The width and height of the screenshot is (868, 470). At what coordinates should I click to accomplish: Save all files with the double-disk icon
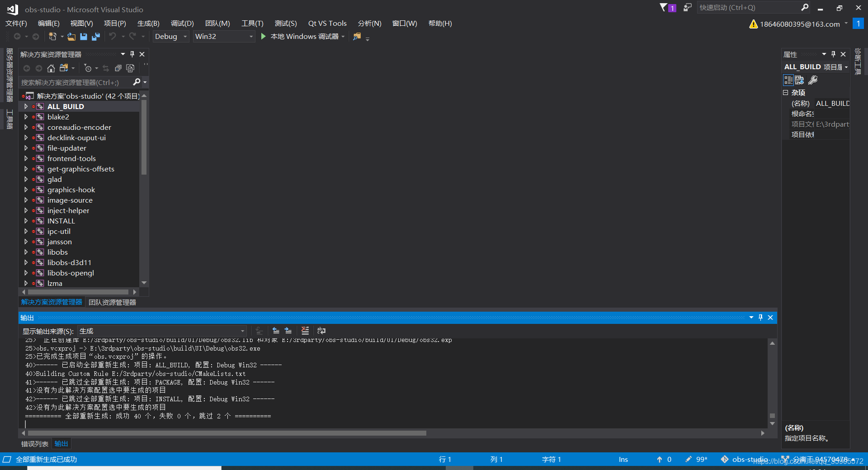pyautogui.click(x=95, y=37)
